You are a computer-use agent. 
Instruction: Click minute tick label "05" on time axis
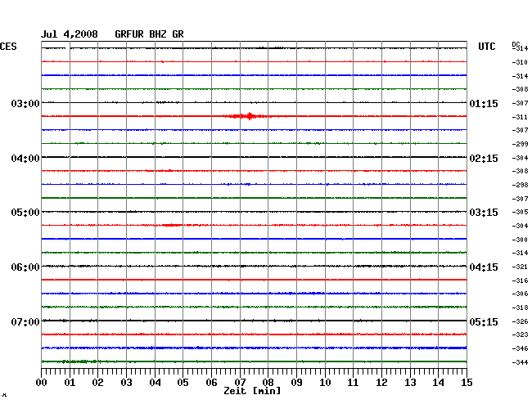click(183, 382)
